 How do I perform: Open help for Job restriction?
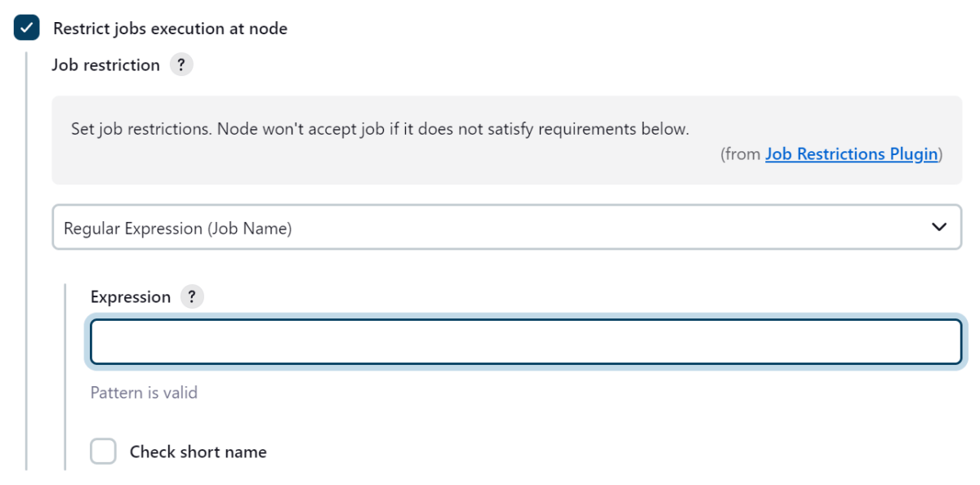point(181,65)
